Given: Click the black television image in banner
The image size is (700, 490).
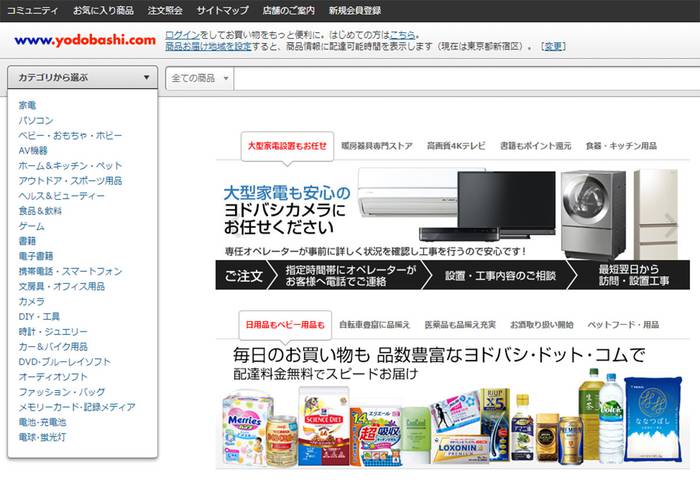Looking at the screenshot, I should tap(506, 202).
